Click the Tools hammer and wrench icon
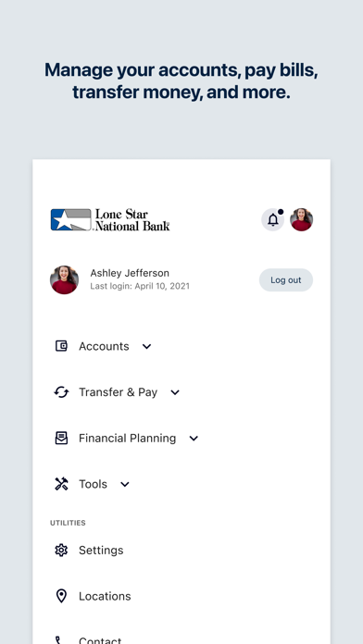The height and width of the screenshot is (644, 363). (61, 484)
